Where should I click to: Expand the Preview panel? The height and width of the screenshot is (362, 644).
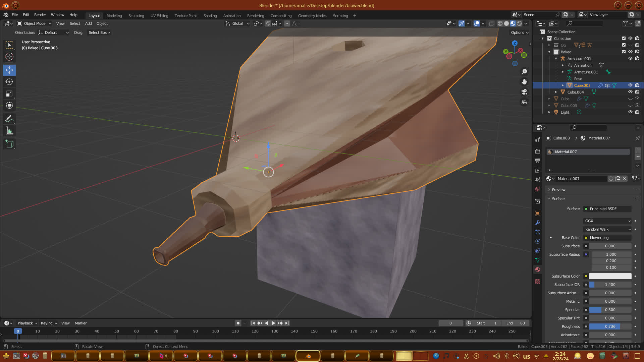(558, 190)
